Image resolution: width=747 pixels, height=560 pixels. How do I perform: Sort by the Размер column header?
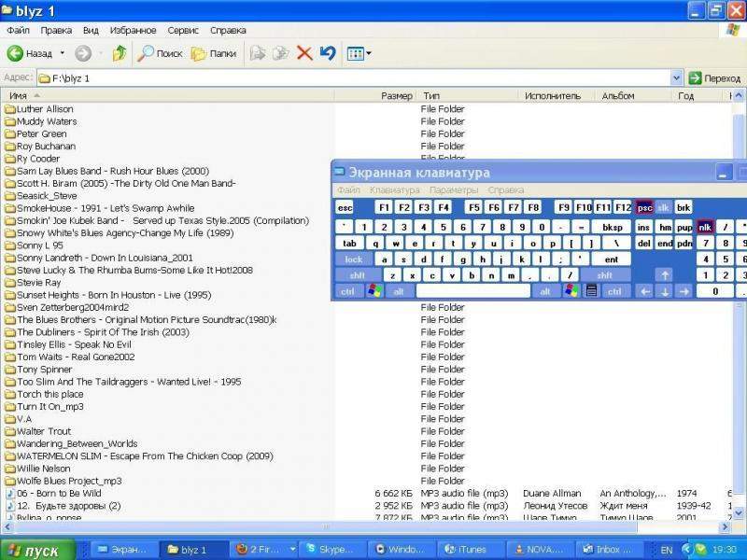375,96
